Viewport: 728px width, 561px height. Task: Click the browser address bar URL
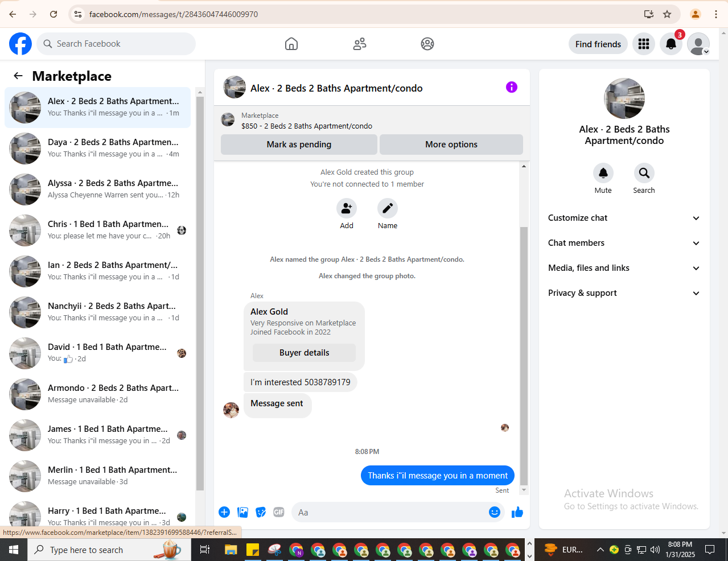coord(174,14)
